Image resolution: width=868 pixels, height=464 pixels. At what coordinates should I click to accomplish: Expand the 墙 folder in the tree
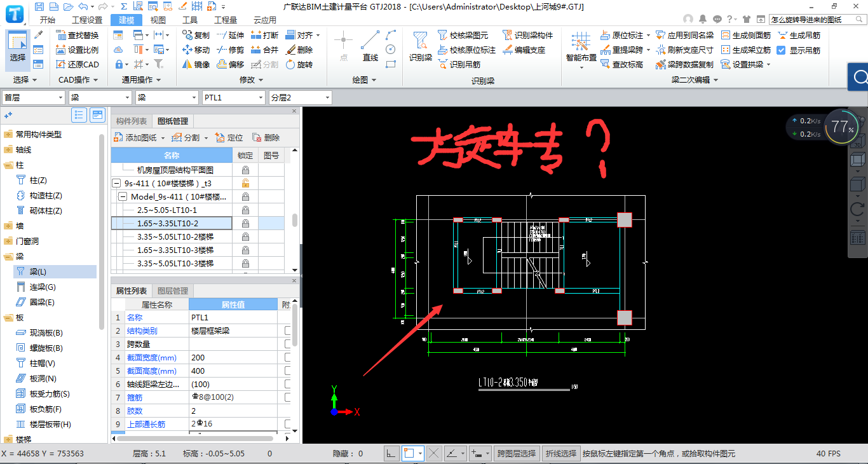point(8,226)
